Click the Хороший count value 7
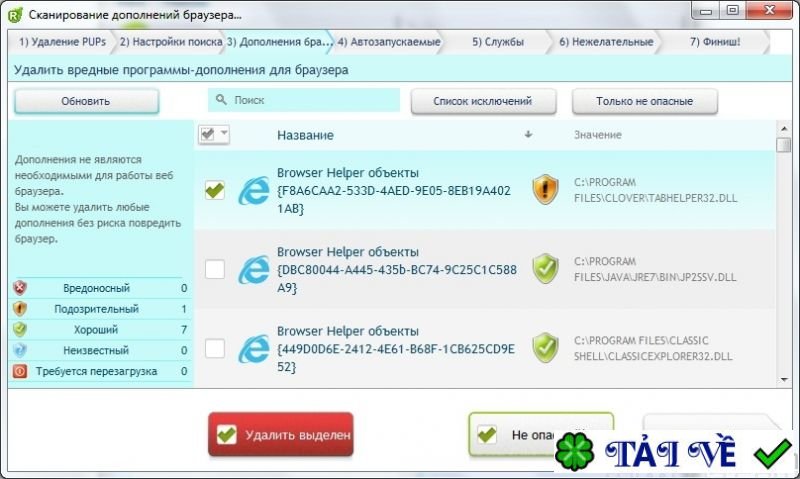800x479 pixels. pos(184,330)
